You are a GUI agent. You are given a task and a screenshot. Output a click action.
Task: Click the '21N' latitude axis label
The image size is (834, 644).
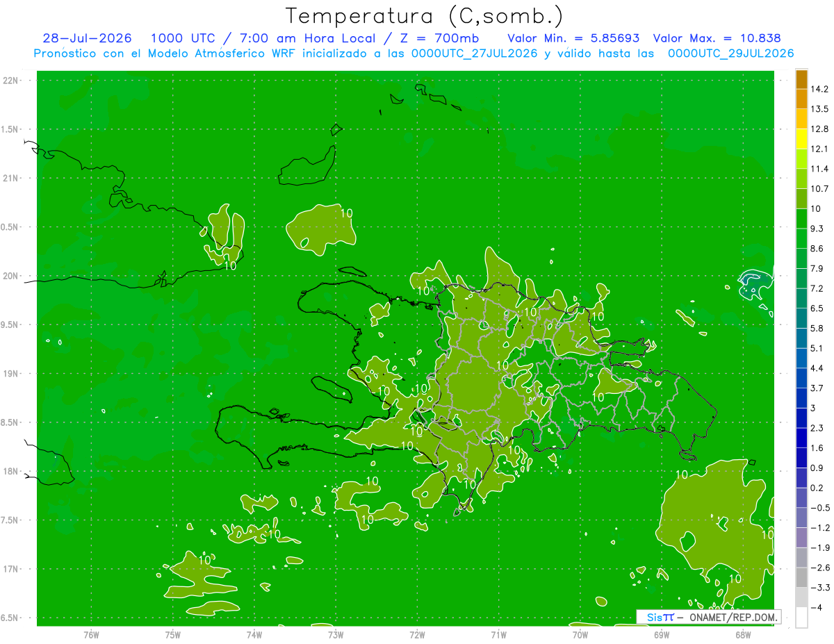click(x=12, y=179)
